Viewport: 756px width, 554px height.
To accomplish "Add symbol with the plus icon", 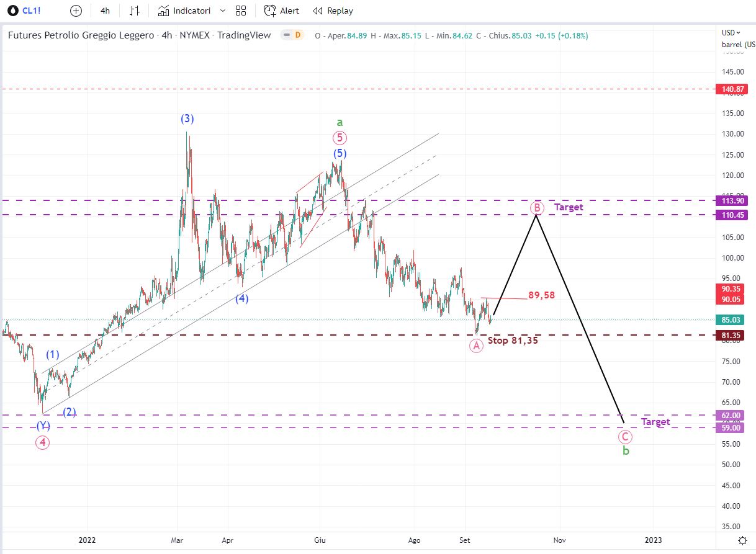I will [x=76, y=11].
